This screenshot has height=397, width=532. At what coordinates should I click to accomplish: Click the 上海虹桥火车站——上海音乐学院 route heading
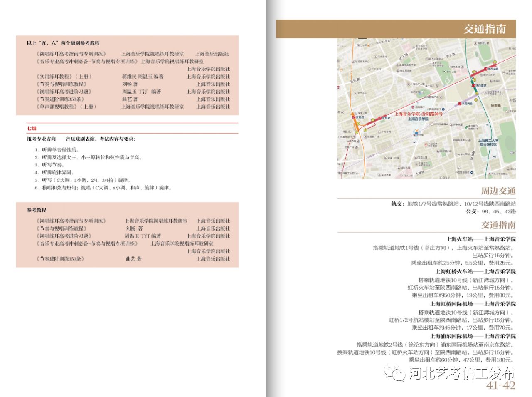tap(475, 271)
